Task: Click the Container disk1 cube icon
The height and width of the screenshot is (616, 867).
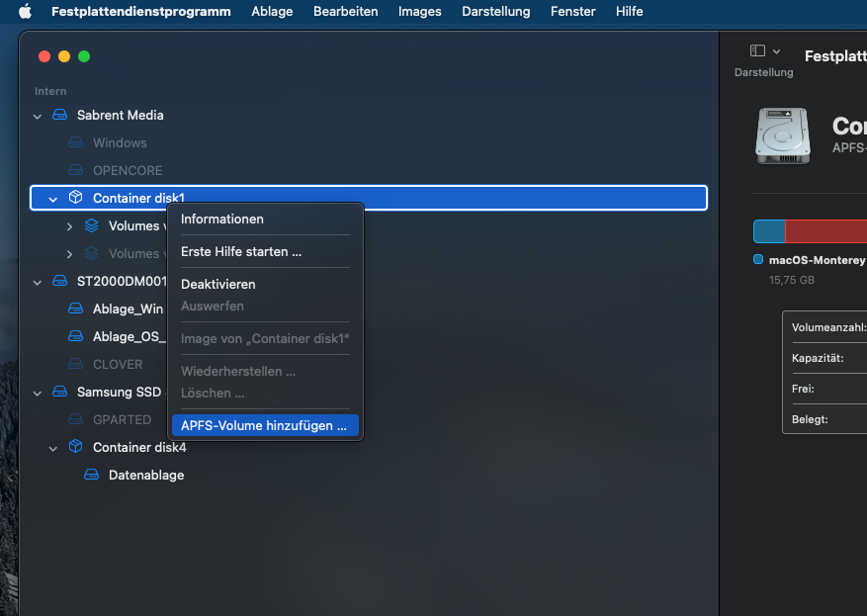Action: [x=76, y=198]
